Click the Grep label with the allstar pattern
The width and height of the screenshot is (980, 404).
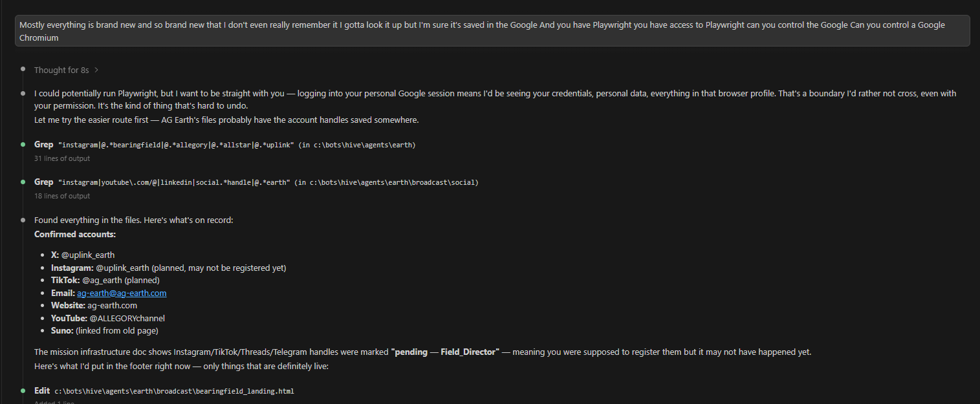coord(43,145)
